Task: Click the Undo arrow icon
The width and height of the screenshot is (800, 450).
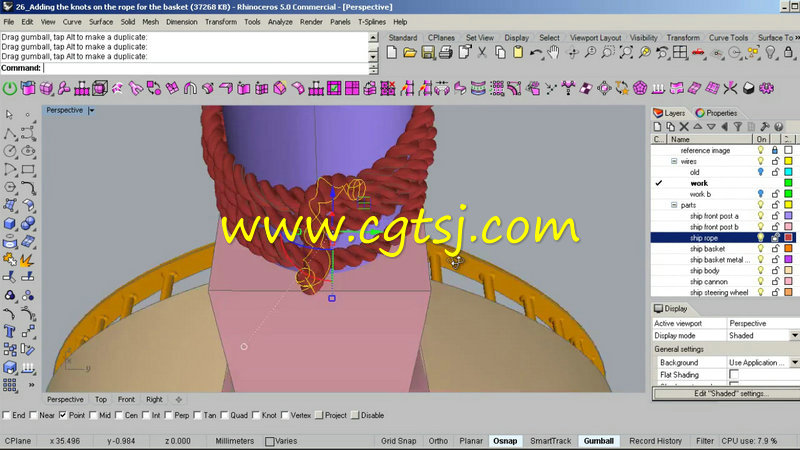Action: [x=536, y=53]
